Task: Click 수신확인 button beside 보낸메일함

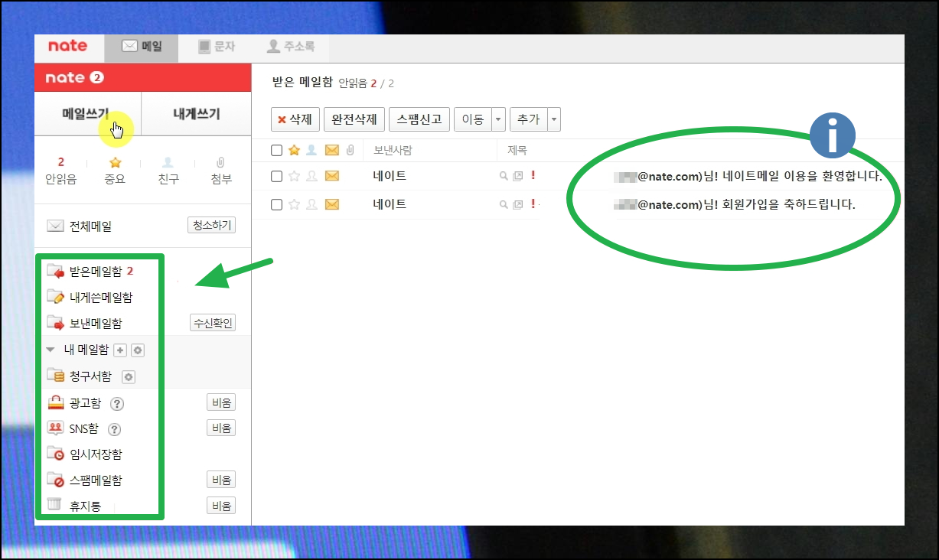Action: coord(213,323)
